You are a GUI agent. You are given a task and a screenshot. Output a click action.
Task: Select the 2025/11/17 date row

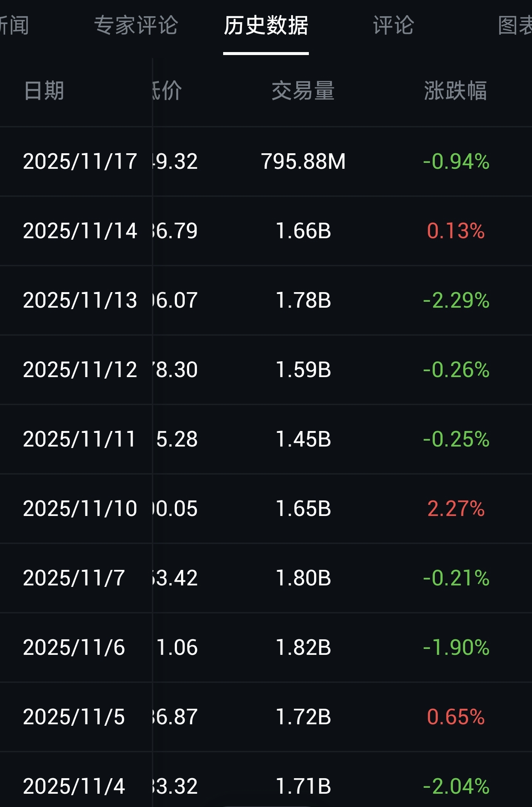(x=80, y=161)
